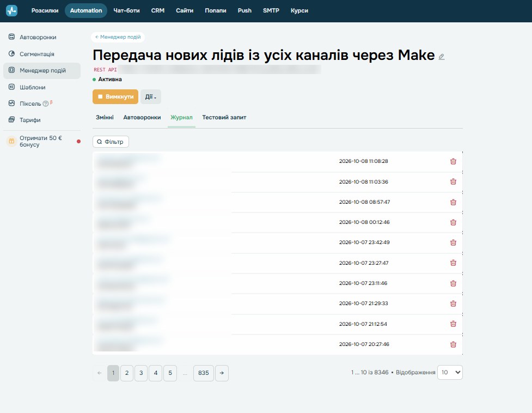
Task: Click Отримати 50 € бонусу
Action: 41,141
